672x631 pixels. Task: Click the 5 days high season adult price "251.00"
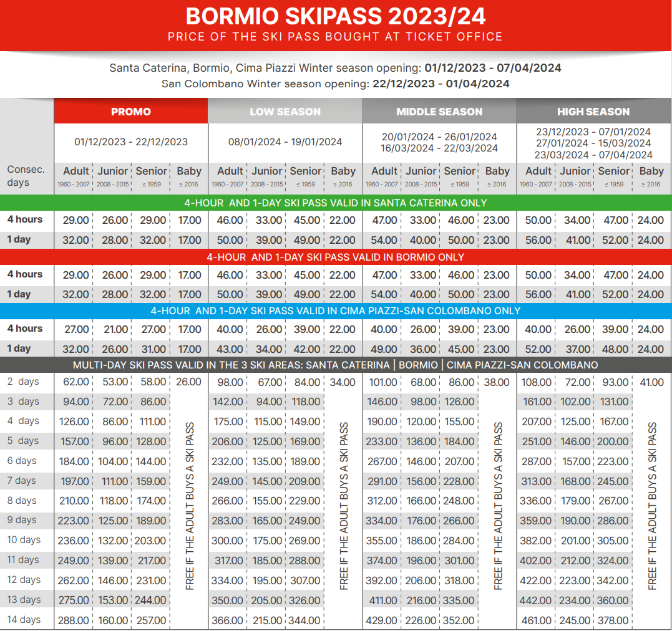tap(537, 441)
